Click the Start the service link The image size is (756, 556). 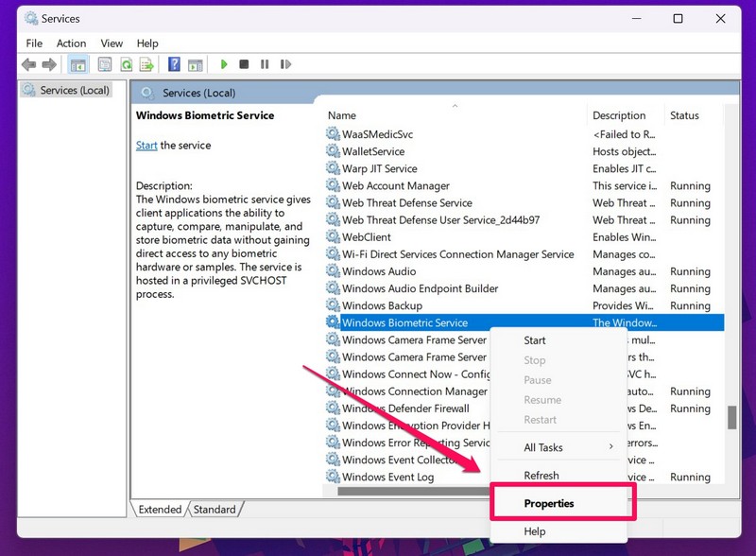pos(146,146)
